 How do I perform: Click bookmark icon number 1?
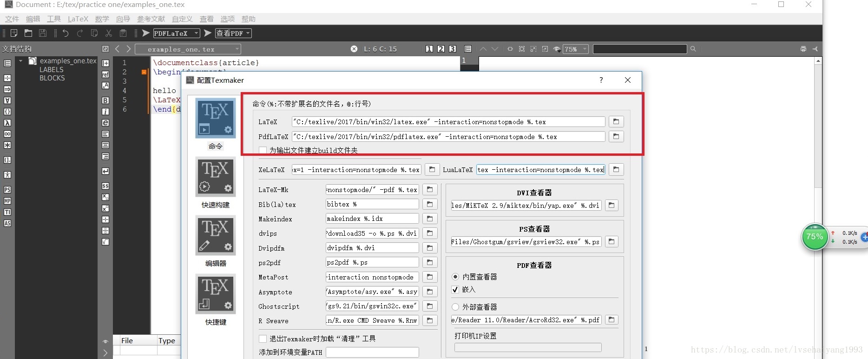(x=429, y=49)
